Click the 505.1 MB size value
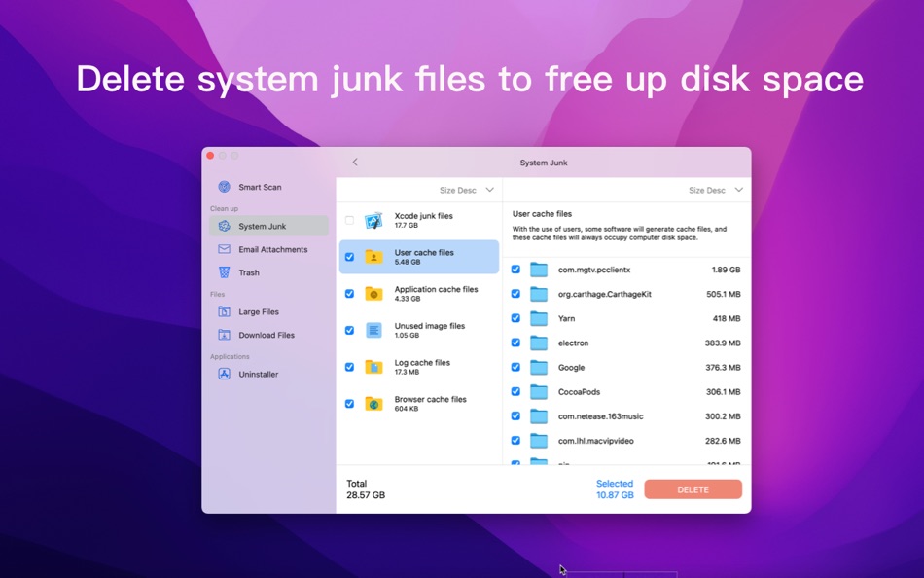This screenshot has height=578, width=924. (723, 294)
